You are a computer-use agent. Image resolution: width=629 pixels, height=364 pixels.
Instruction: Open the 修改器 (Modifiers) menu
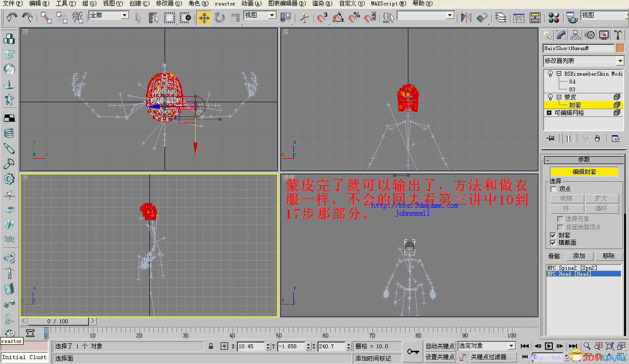click(169, 3)
